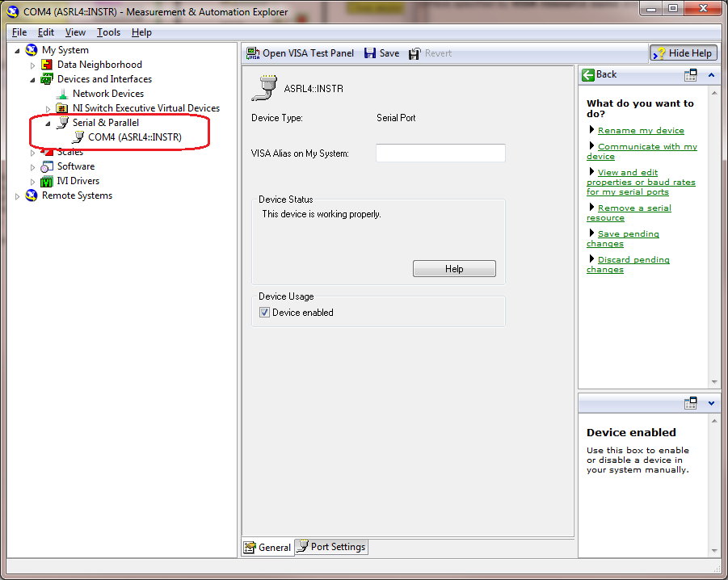Viewport: 728px width, 580px height.
Task: Collapse the Devices and Interfaces node
Action: (x=32, y=80)
